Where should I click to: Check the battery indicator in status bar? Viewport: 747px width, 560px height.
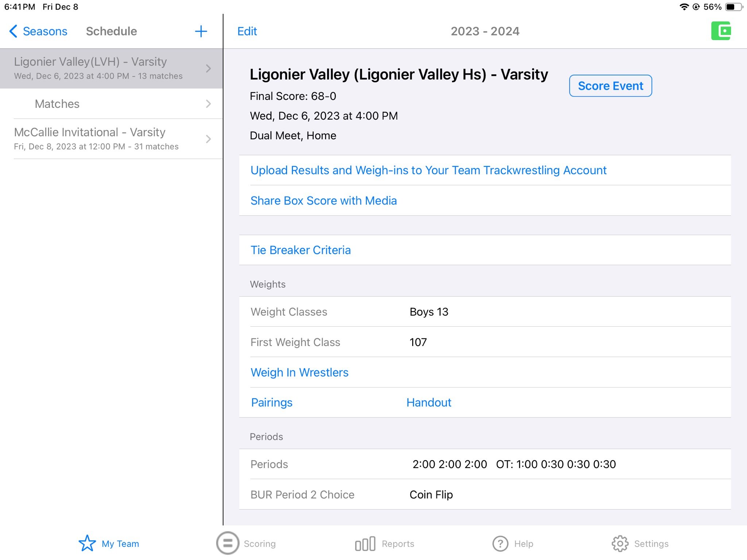coord(734,7)
